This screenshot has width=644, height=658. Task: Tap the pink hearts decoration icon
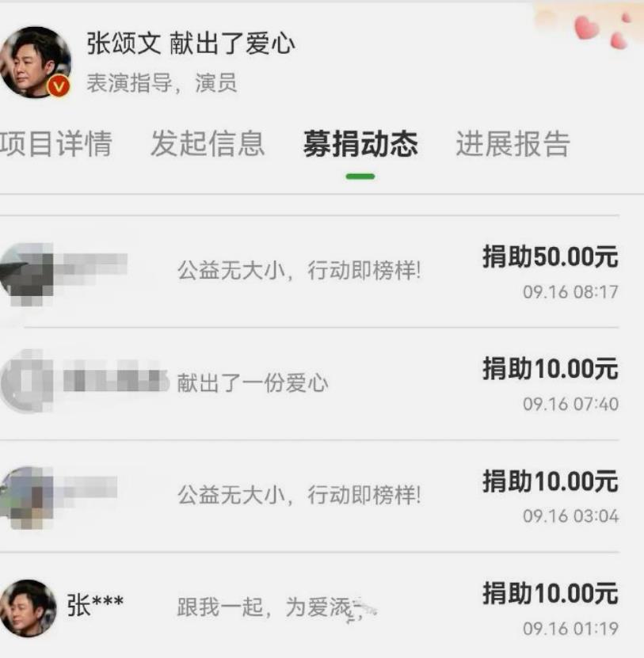point(600,31)
